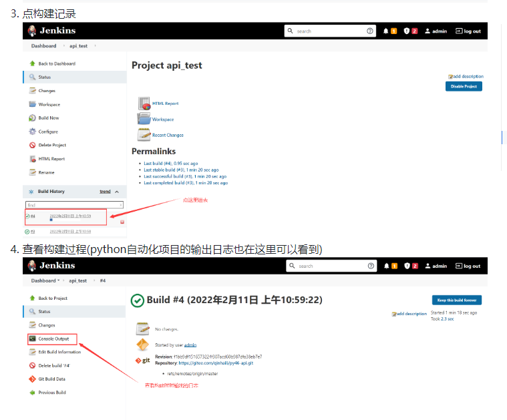Open the Last build (#4) permalink
The width and height of the screenshot is (507, 420).
(171, 164)
